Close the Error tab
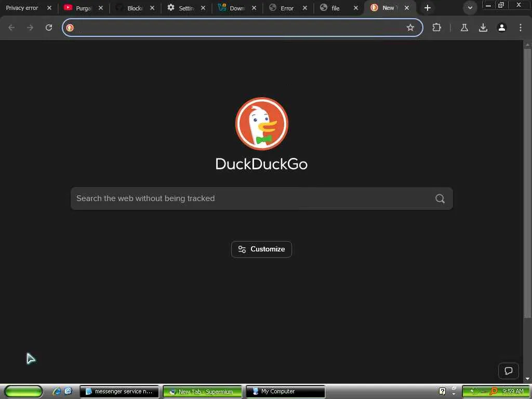The height and width of the screenshot is (399, 532). coord(304,8)
